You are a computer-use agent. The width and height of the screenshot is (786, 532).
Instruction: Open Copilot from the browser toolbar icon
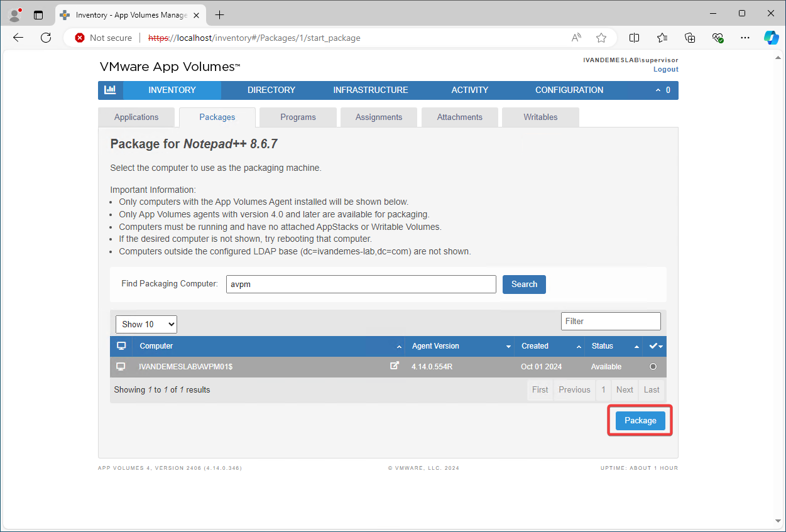tap(771, 37)
